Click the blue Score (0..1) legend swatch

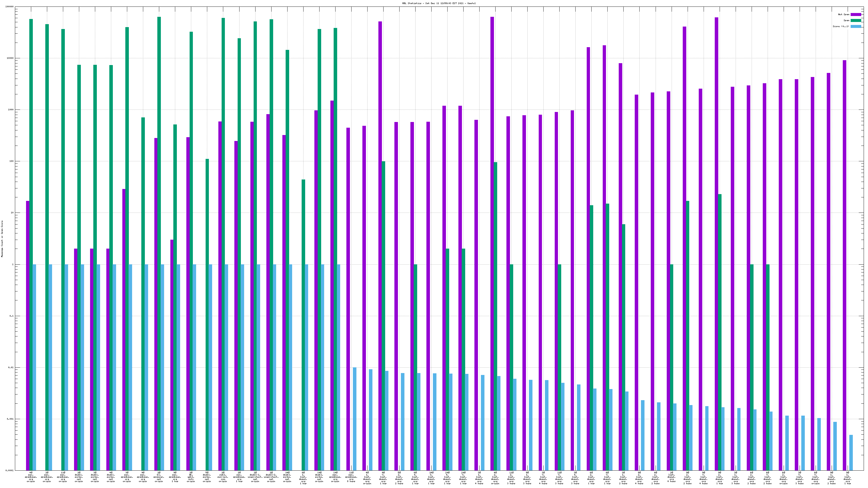[856, 26]
